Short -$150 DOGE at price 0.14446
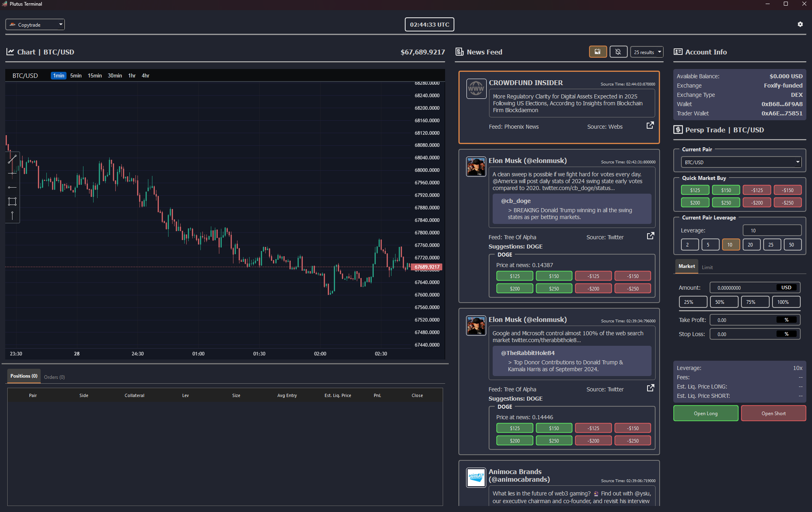Image resolution: width=812 pixels, height=512 pixels. pyautogui.click(x=633, y=428)
